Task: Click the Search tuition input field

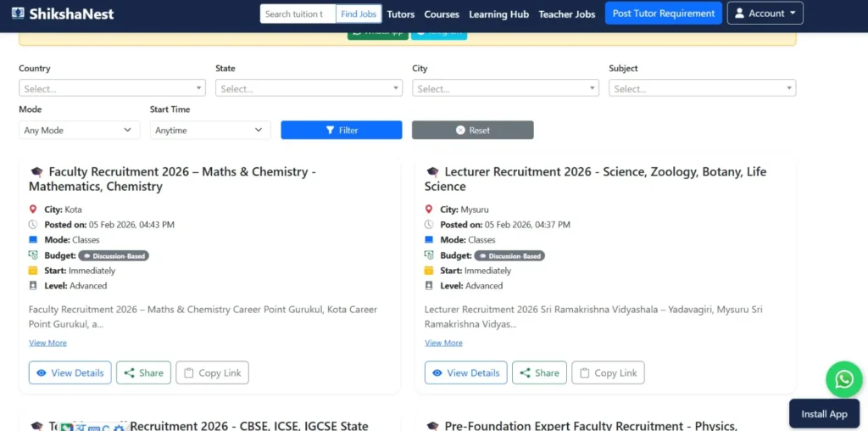Action: click(x=297, y=14)
